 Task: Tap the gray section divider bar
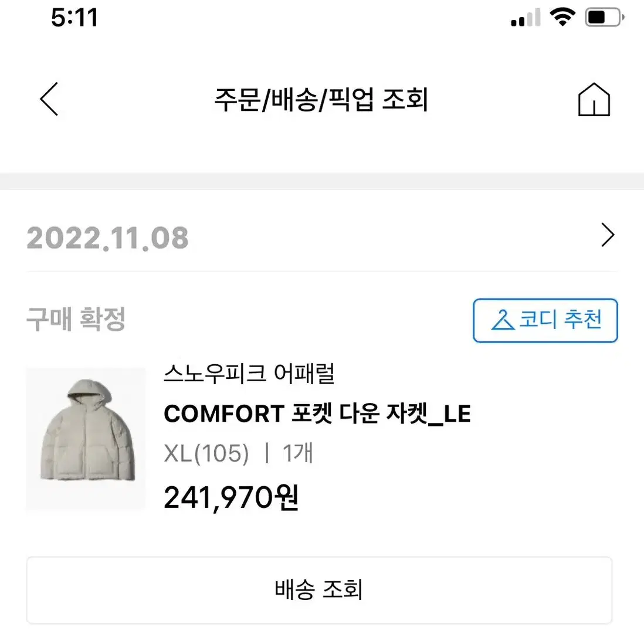tap(322, 181)
